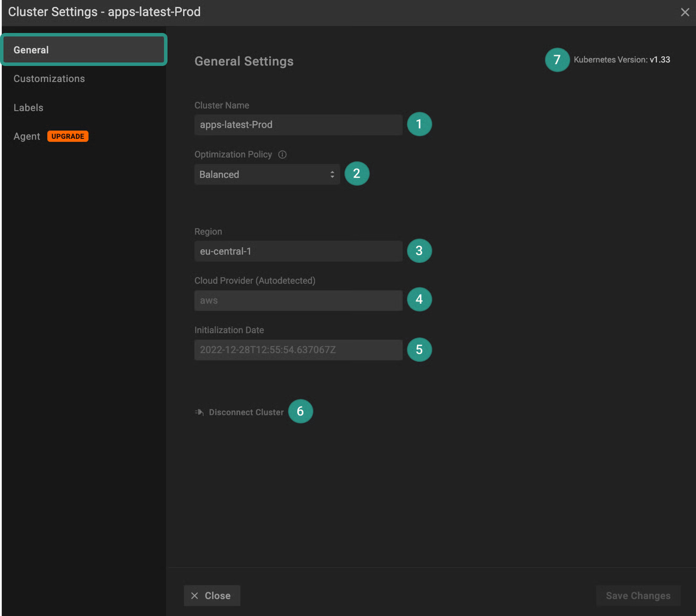
Task: Open the General settings tab
Action: (x=84, y=50)
